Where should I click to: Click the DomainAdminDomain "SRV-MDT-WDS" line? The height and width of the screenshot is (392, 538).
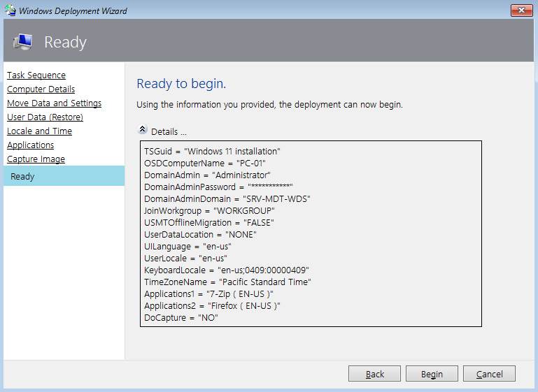click(227, 198)
